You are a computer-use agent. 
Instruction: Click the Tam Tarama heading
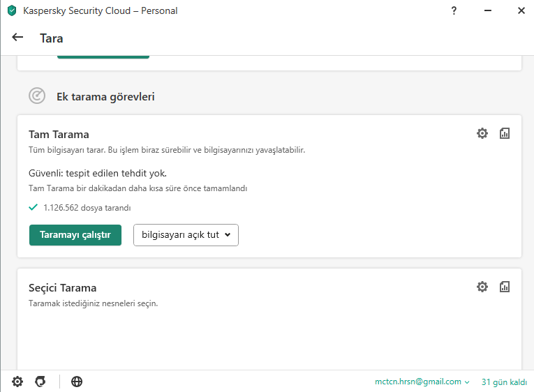pos(59,134)
